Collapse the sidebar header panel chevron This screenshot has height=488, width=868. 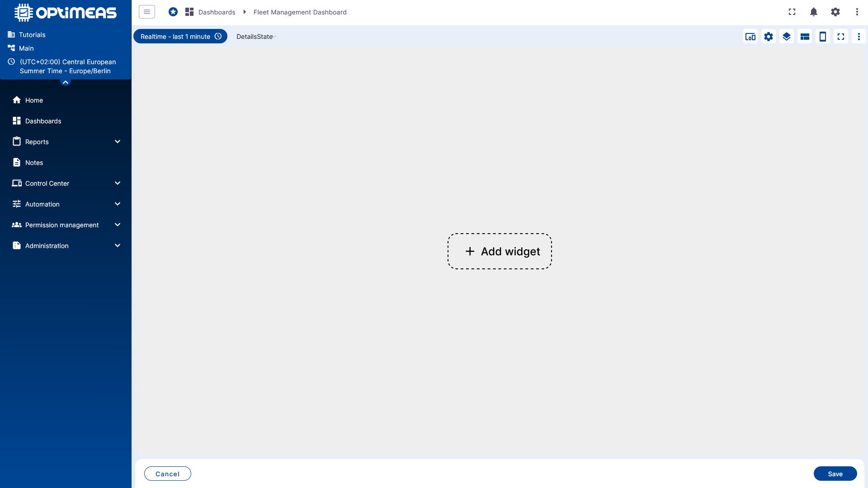click(66, 82)
